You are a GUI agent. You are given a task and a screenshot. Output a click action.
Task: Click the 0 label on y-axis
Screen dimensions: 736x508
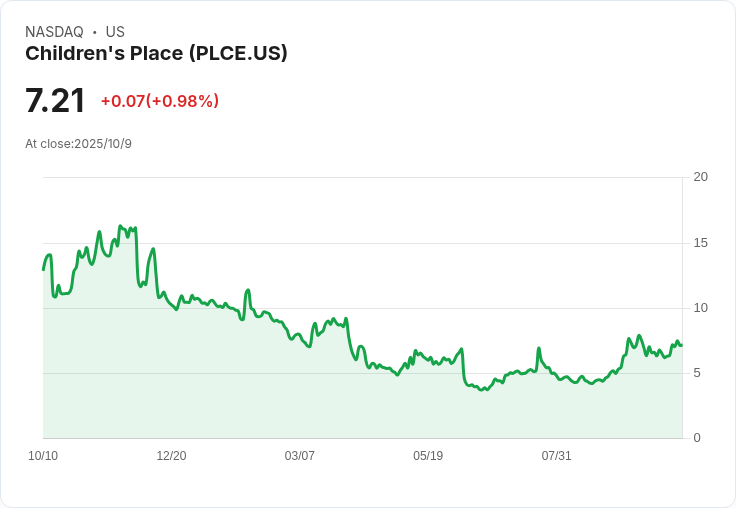[x=697, y=438]
